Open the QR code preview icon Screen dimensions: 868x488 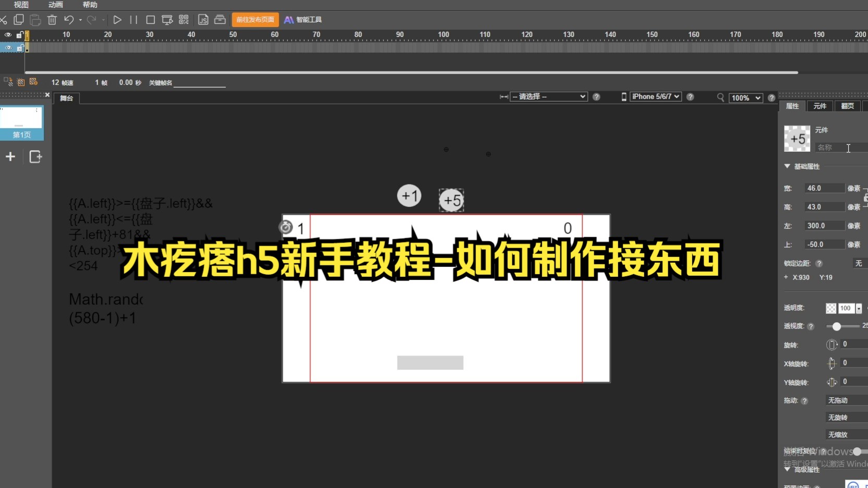tap(184, 20)
